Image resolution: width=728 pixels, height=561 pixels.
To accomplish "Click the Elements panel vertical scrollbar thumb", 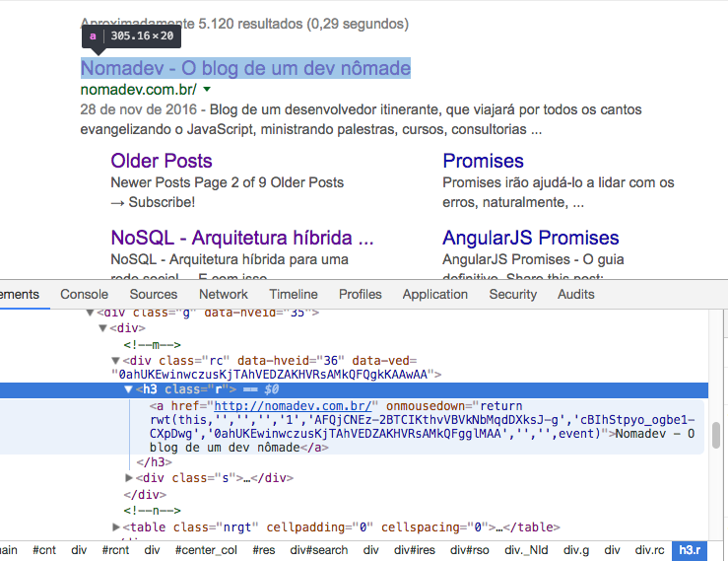I will click(716, 435).
